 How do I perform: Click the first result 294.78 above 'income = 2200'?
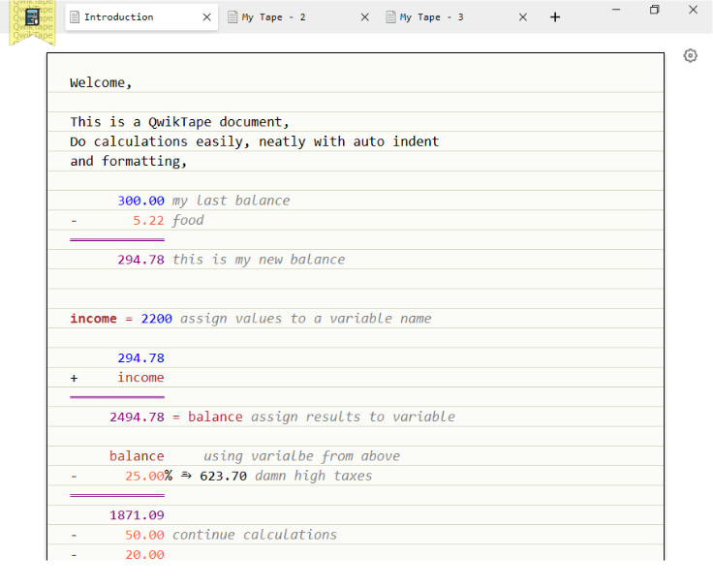tap(141, 260)
